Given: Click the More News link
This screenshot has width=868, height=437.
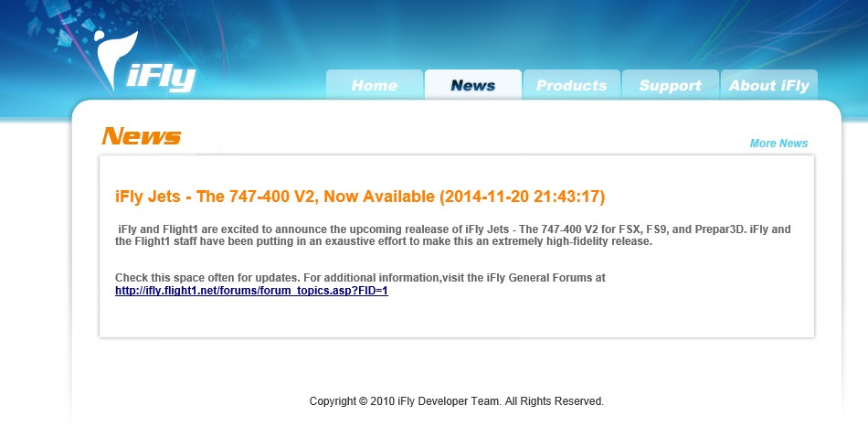Looking at the screenshot, I should pyautogui.click(x=778, y=144).
